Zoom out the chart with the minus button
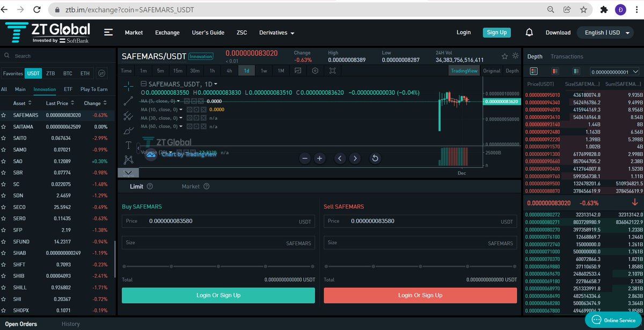This screenshot has height=330, width=644. [305, 158]
